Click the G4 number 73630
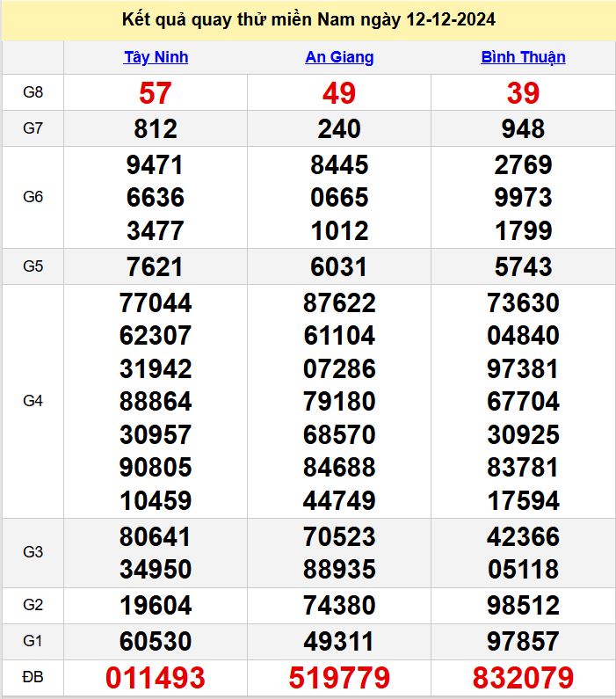Viewport: 616px width, 699px height. (524, 302)
